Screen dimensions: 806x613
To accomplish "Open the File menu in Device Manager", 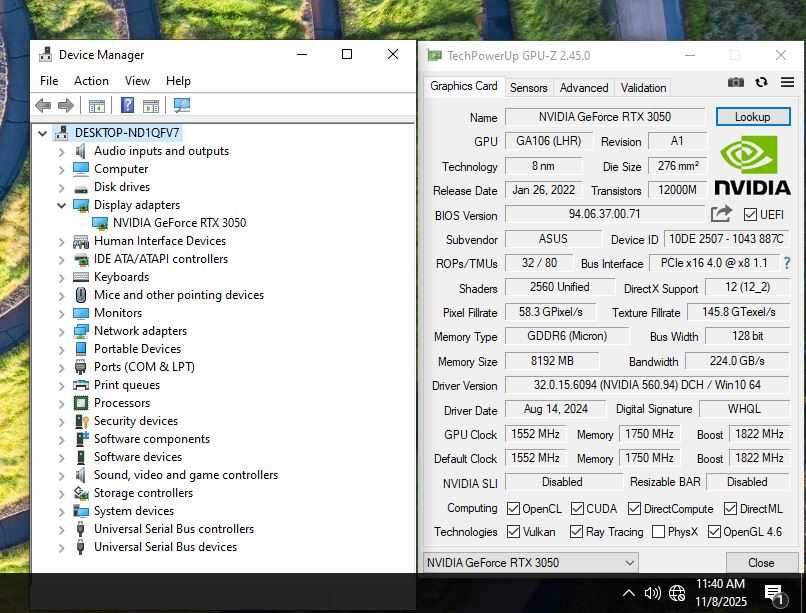I will tap(49, 81).
